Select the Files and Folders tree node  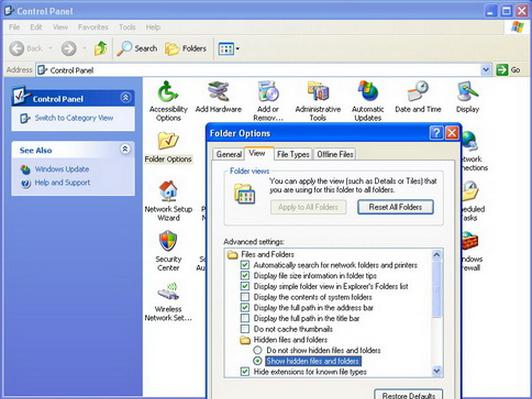click(x=267, y=254)
